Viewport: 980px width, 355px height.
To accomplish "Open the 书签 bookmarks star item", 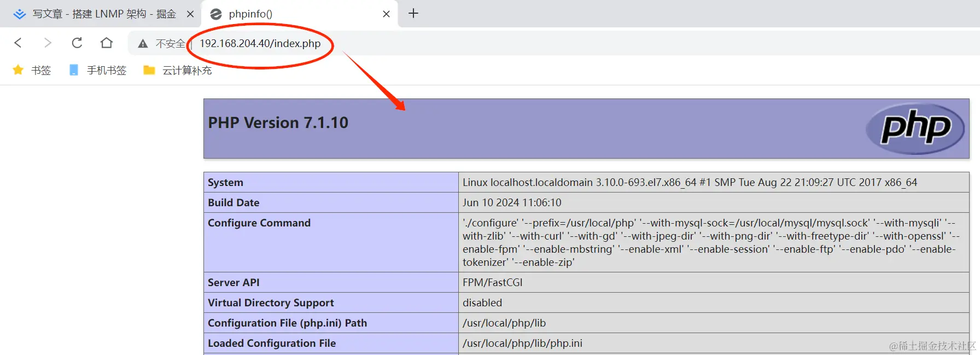I will click(x=32, y=70).
